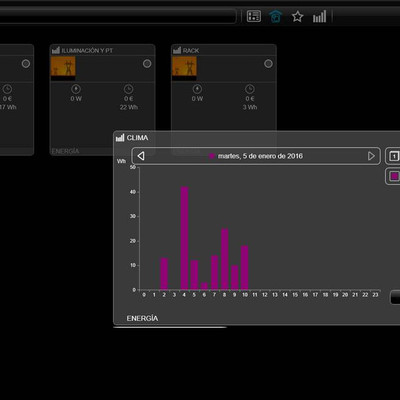Click the date label martes, 5 de enero de 2016

tap(260, 156)
